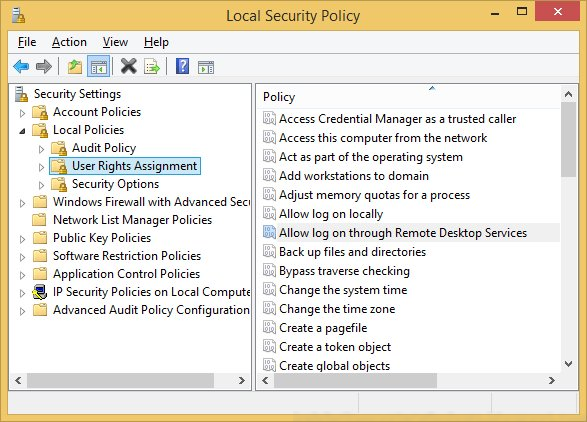Select Application Control Policies tree item
This screenshot has height=422, width=587.
coord(126,274)
